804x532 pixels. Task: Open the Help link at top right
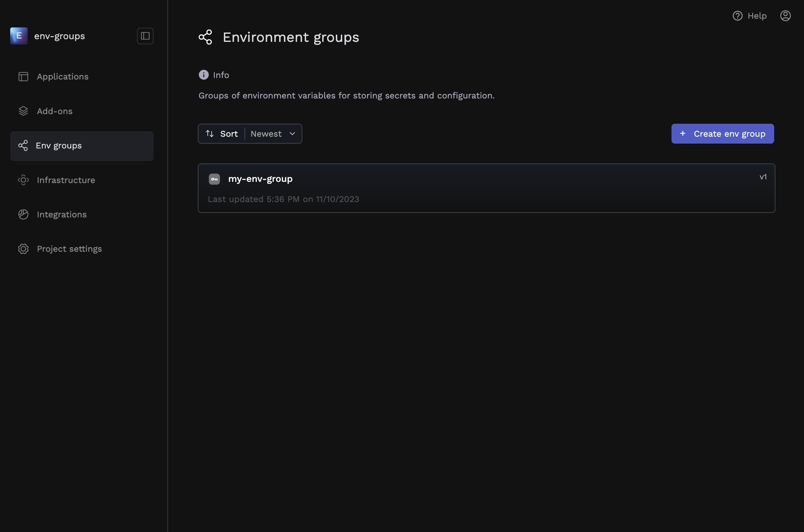point(749,16)
